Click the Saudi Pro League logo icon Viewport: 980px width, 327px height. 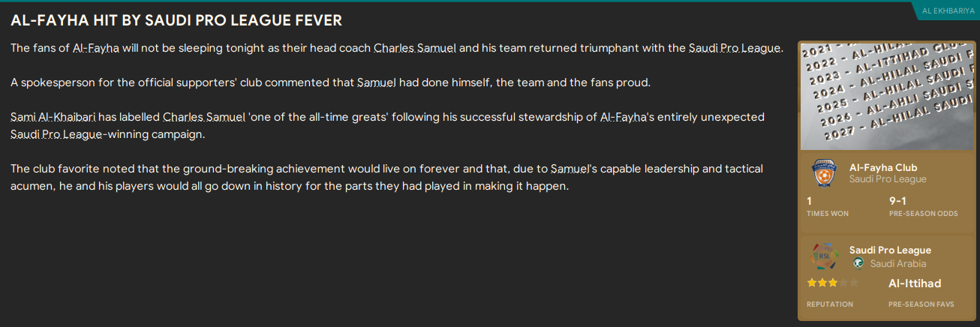[822, 256]
